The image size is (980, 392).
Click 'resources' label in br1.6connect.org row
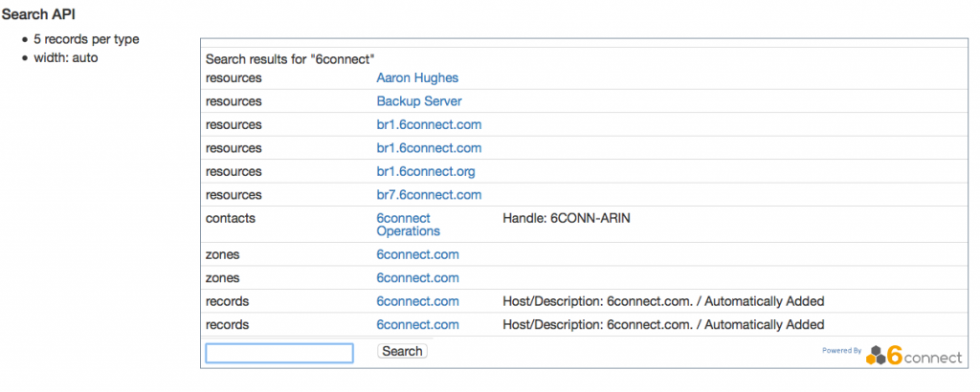pyautogui.click(x=234, y=171)
